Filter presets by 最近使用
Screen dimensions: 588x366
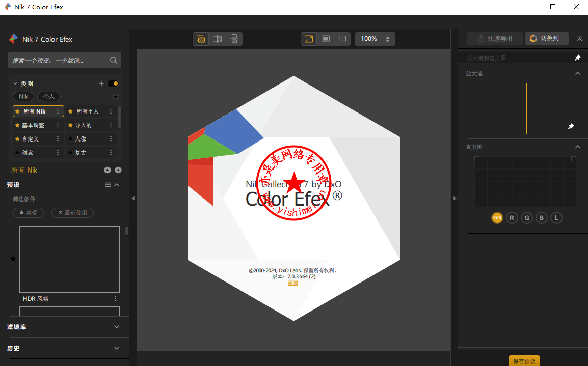[72, 213]
